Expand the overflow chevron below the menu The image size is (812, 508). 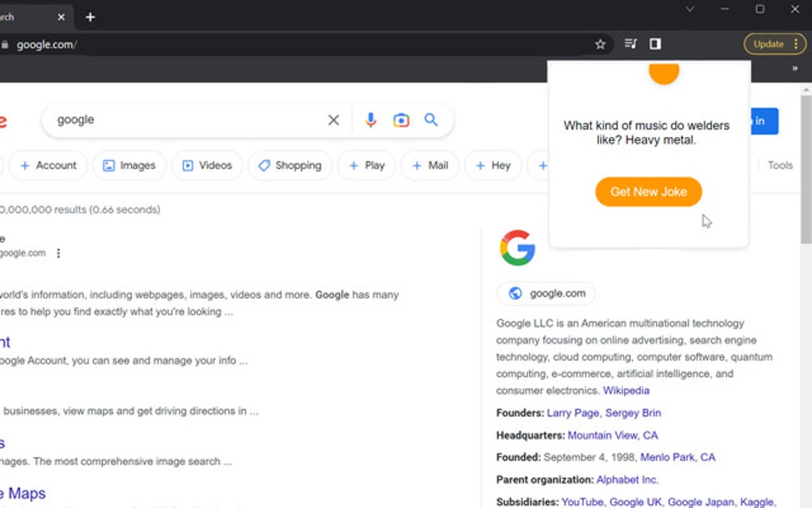(x=794, y=69)
